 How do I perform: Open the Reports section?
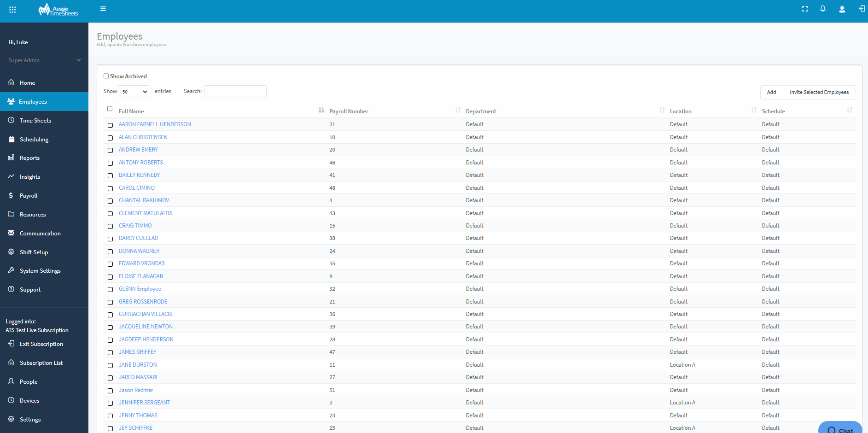[29, 158]
